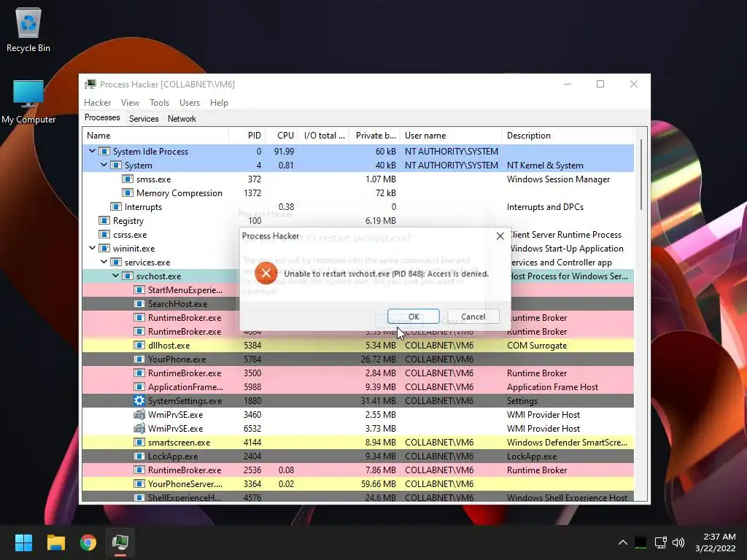Click the volume icon in the system tray
747x560 pixels.
(x=678, y=542)
